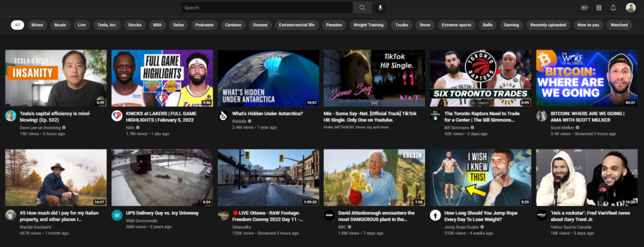This screenshot has width=644, height=247.
Task: Open the Yahoo Sports Canada channel avatar
Action: [x=541, y=216]
